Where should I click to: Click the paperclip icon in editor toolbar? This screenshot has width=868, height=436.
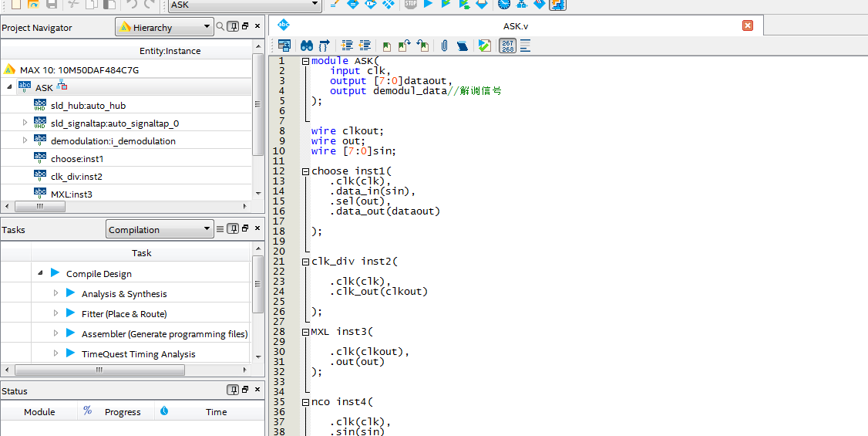(444, 46)
